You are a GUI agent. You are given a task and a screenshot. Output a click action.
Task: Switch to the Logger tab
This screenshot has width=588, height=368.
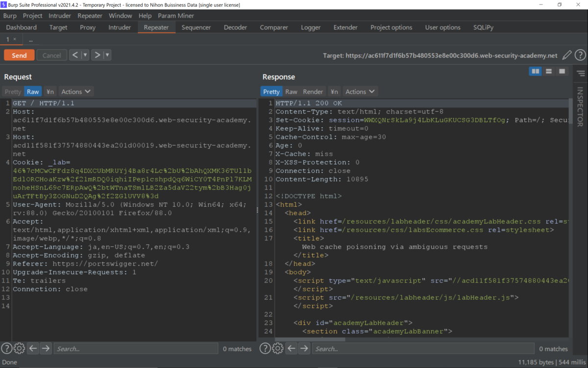(311, 27)
